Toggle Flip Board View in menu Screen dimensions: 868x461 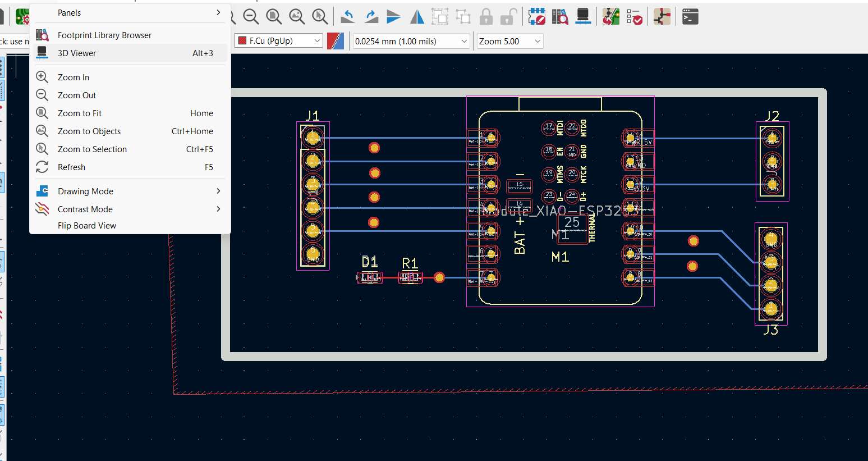87,226
